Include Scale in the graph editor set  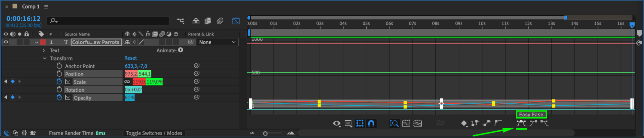[68, 82]
